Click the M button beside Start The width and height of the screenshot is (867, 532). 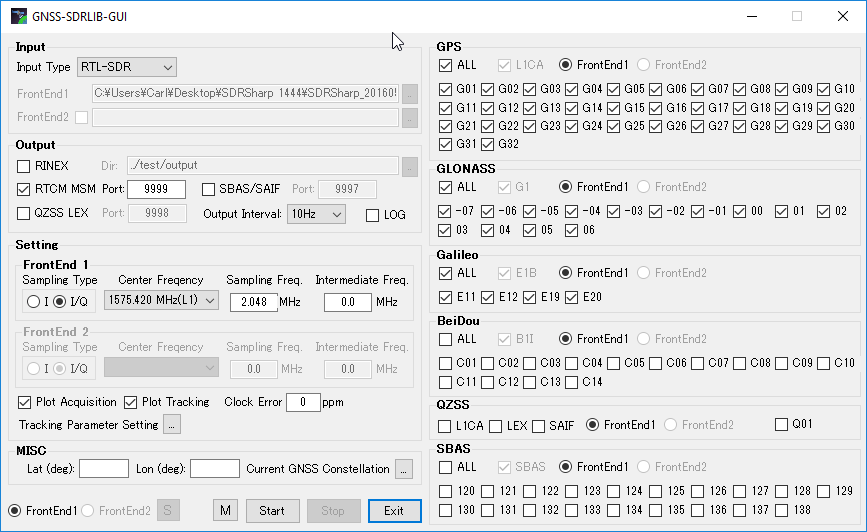[225, 511]
